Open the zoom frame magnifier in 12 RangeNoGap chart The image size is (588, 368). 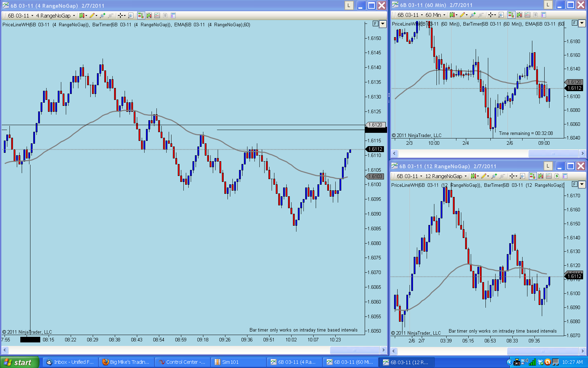[523, 176]
